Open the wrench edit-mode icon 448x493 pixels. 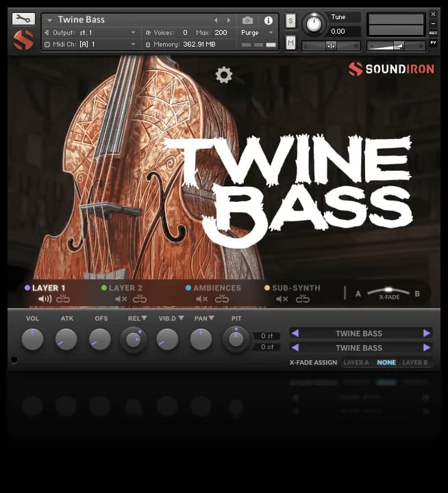tap(23, 19)
